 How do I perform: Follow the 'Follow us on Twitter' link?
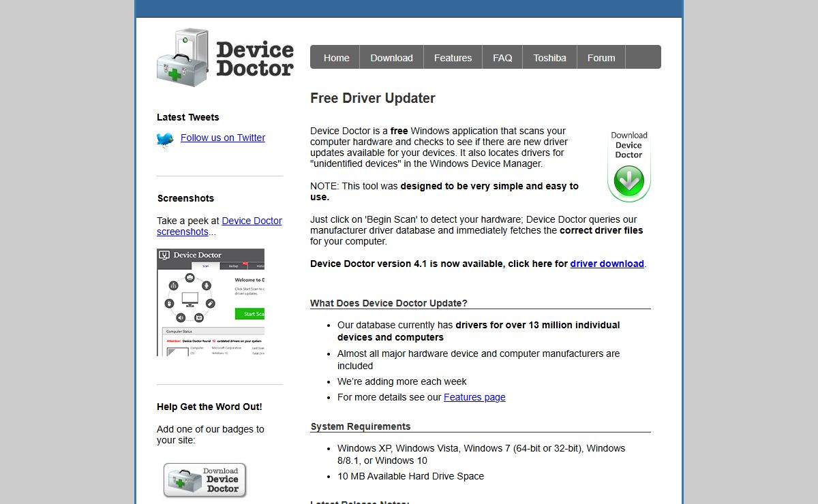(x=223, y=138)
